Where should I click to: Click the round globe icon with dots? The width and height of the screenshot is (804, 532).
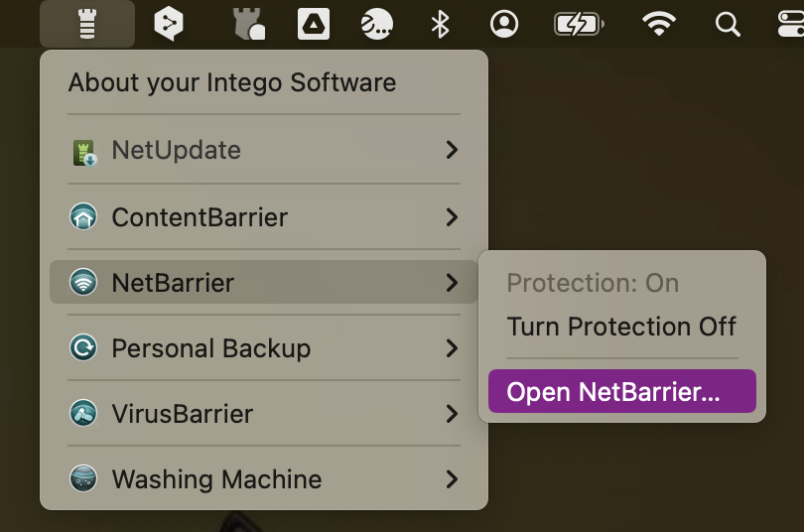tap(377, 24)
